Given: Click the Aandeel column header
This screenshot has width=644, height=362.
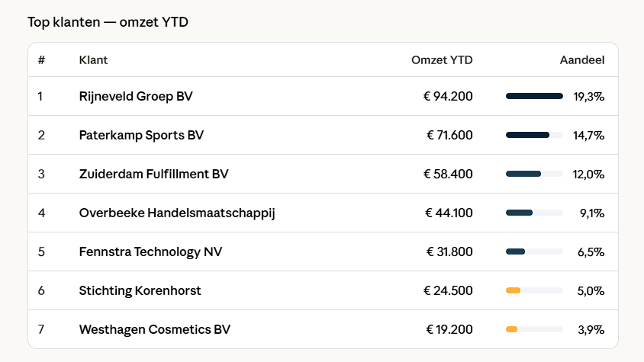Looking at the screenshot, I should point(582,60).
